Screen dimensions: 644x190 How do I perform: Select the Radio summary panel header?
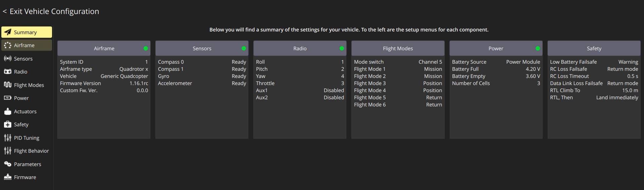click(300, 49)
